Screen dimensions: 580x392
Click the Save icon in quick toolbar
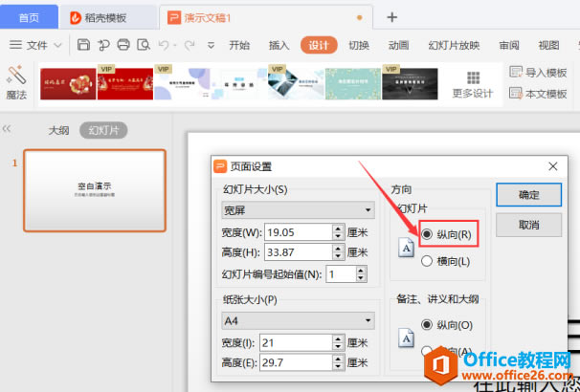(x=83, y=45)
